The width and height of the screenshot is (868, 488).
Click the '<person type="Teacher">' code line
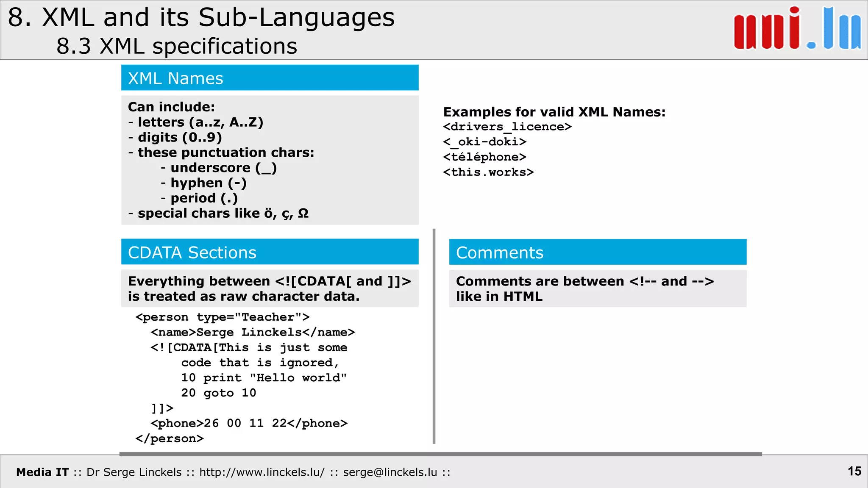point(223,317)
